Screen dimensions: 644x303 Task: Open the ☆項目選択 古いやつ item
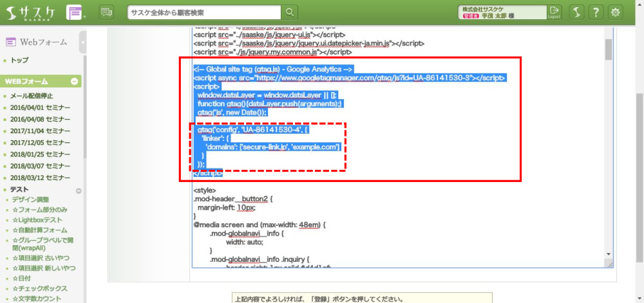coord(41,258)
